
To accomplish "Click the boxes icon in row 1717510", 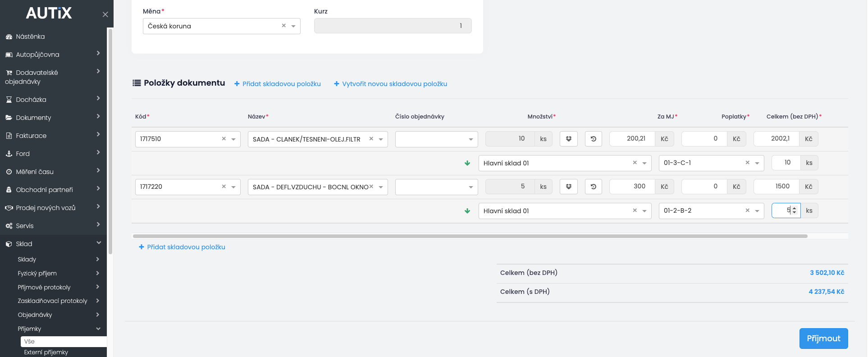I will point(569,139).
